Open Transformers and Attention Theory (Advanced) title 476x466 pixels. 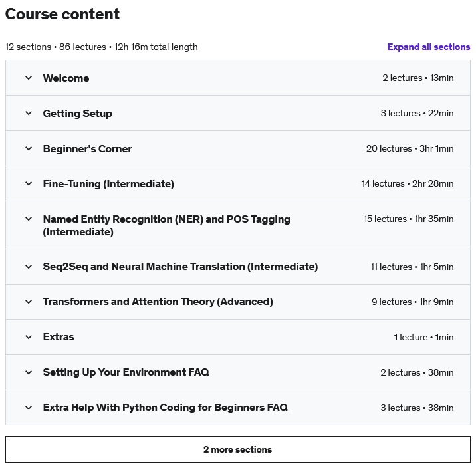pos(158,302)
